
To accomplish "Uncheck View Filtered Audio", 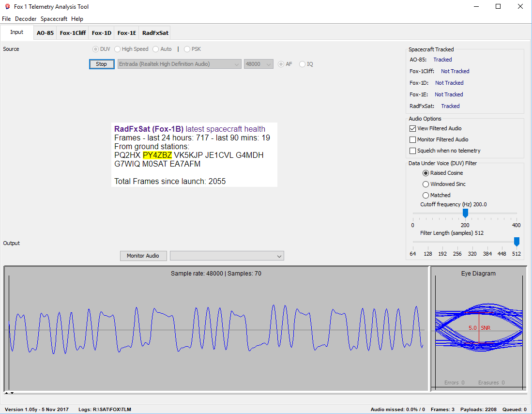I will (x=413, y=128).
